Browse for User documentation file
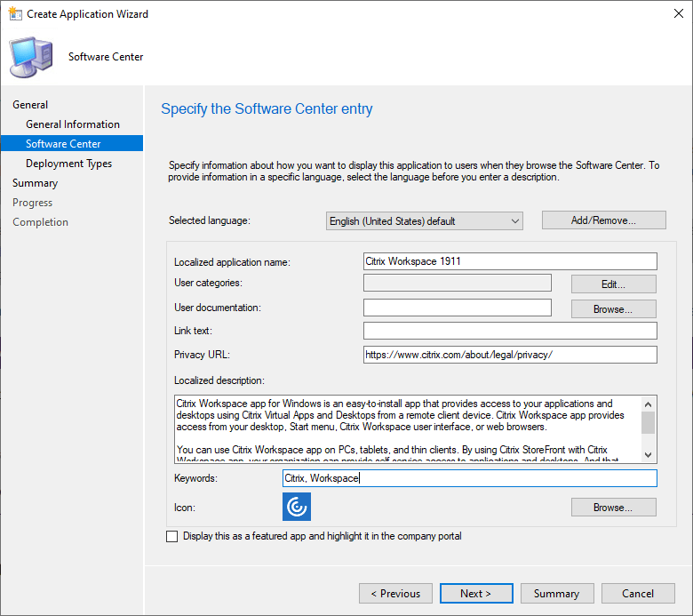Viewport: 693px width, 616px height. click(613, 308)
